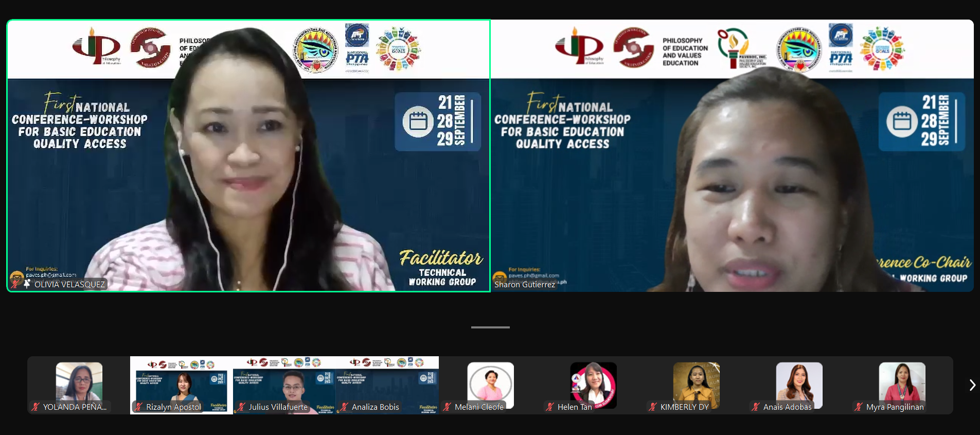Click muted mic icon beside Julius Villafuerte
The height and width of the screenshot is (435, 980).
tap(241, 407)
